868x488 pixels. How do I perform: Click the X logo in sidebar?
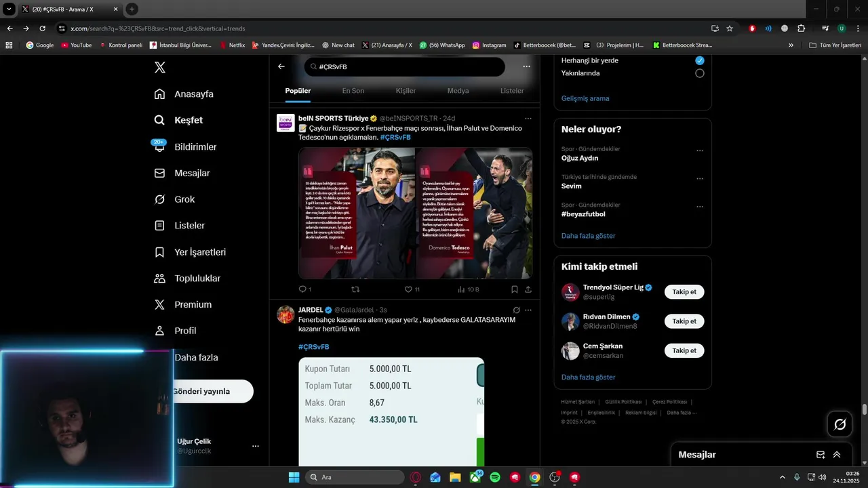point(159,67)
